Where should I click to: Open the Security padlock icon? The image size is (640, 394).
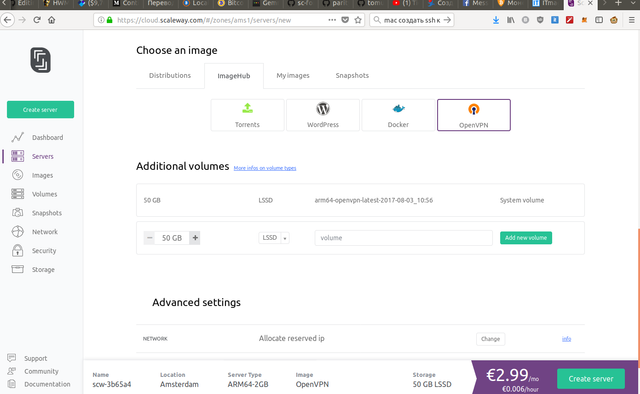[x=18, y=250]
